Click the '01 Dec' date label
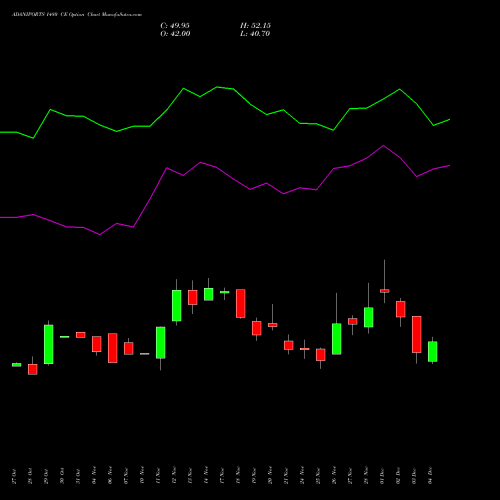 382,476
